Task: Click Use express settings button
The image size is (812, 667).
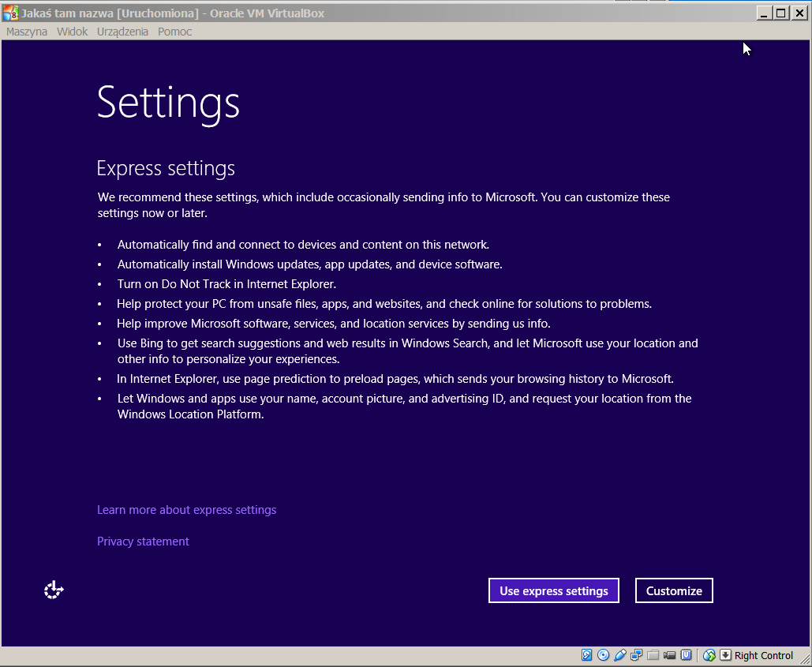Action: [554, 590]
